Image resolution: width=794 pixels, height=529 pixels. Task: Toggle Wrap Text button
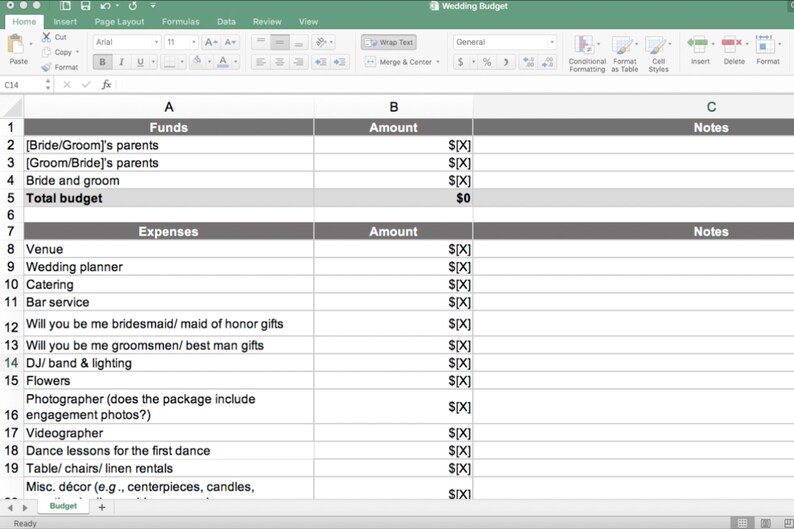[389, 43]
